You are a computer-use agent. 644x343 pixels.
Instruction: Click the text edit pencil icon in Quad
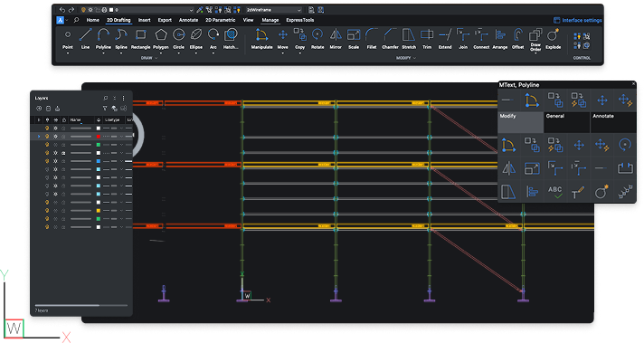pyautogui.click(x=578, y=192)
